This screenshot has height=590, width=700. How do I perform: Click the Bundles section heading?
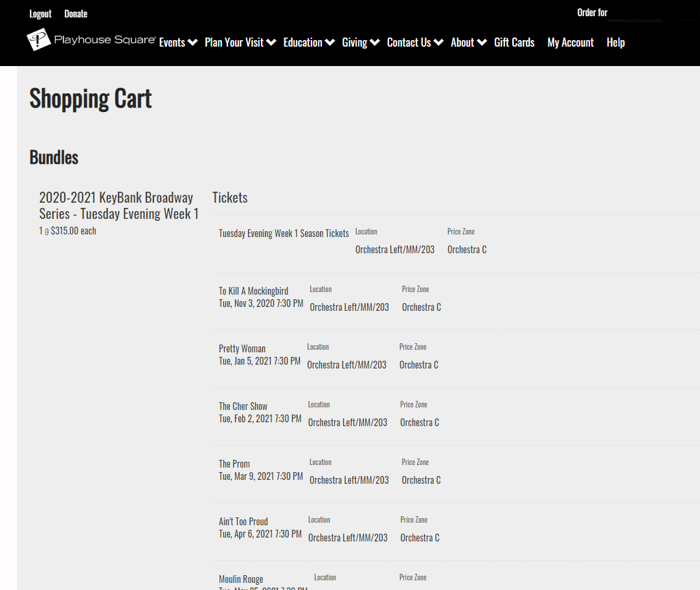[x=54, y=157]
